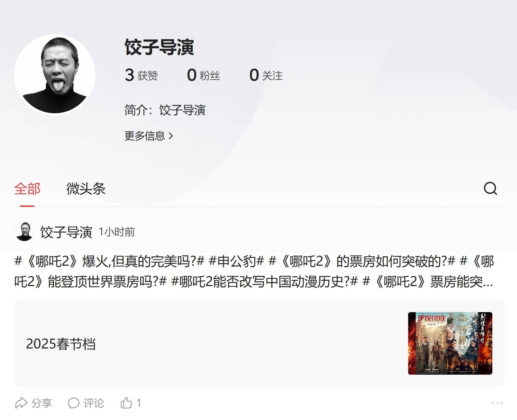Switch to the 微头条 tab
The width and height of the screenshot is (517, 420).
tap(86, 189)
